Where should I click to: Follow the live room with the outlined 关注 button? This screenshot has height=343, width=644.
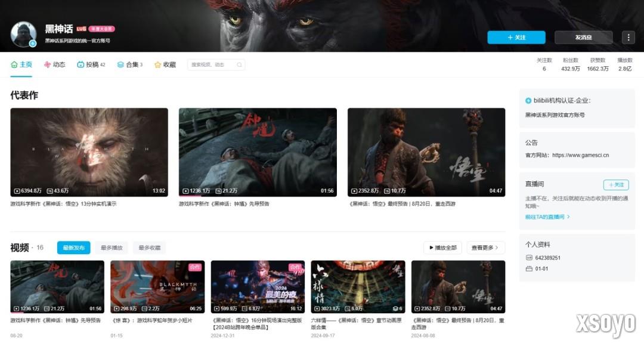point(616,185)
